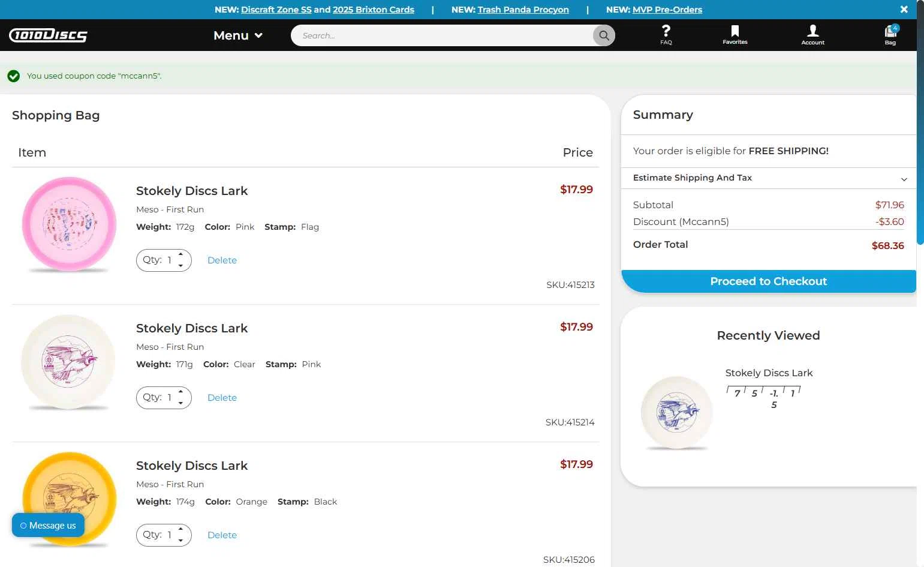The height and width of the screenshot is (567, 924).
Task: Delete the clear 171g Lark
Action: [222, 398]
